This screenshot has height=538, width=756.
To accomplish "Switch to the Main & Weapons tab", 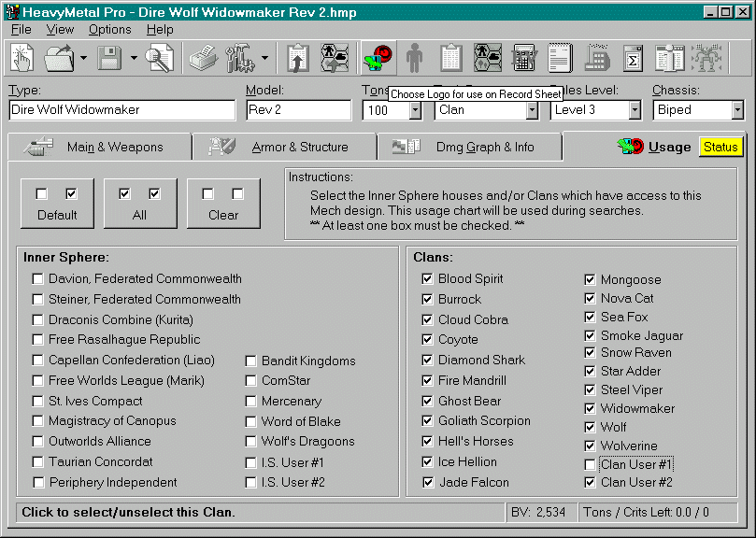I will pos(99,147).
